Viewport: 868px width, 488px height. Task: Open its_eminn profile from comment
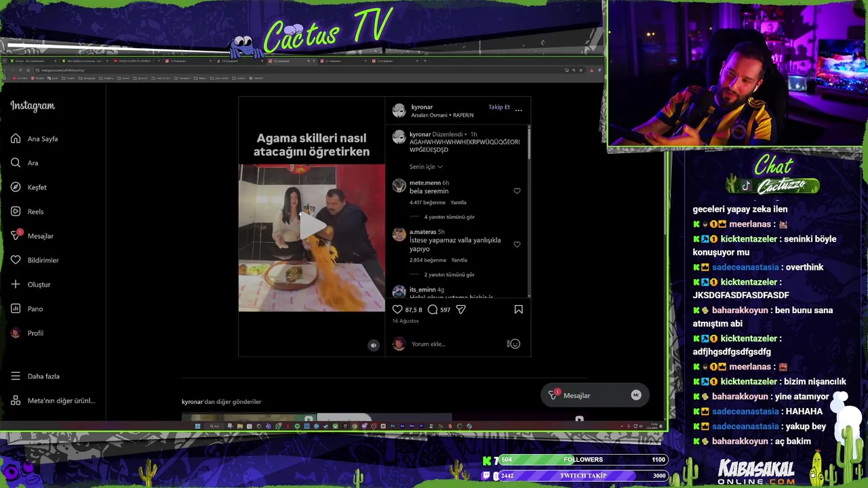coord(422,289)
